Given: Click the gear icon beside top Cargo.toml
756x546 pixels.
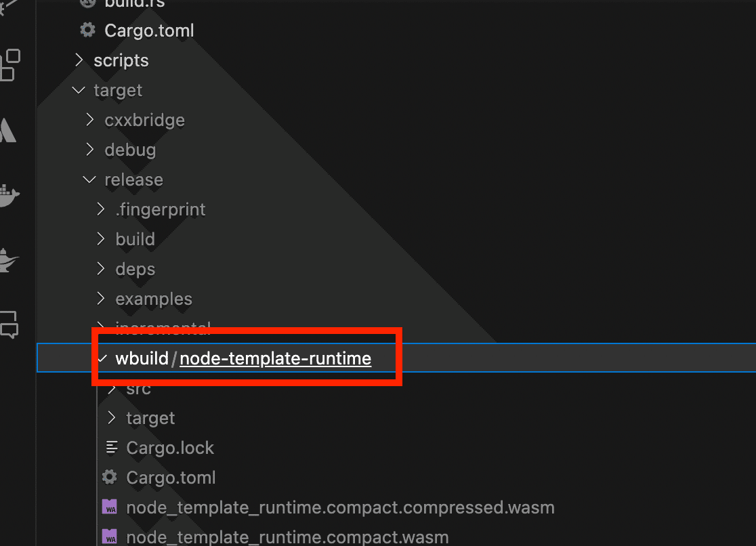Looking at the screenshot, I should [x=87, y=30].
